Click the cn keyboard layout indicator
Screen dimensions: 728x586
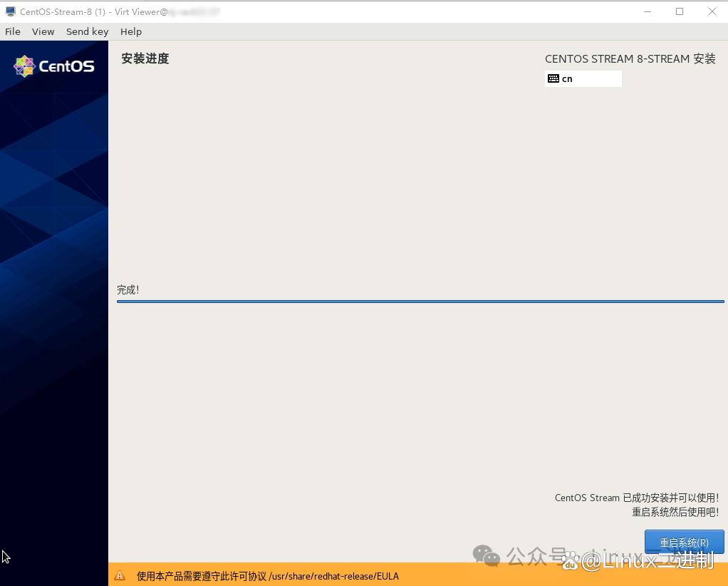583,78
